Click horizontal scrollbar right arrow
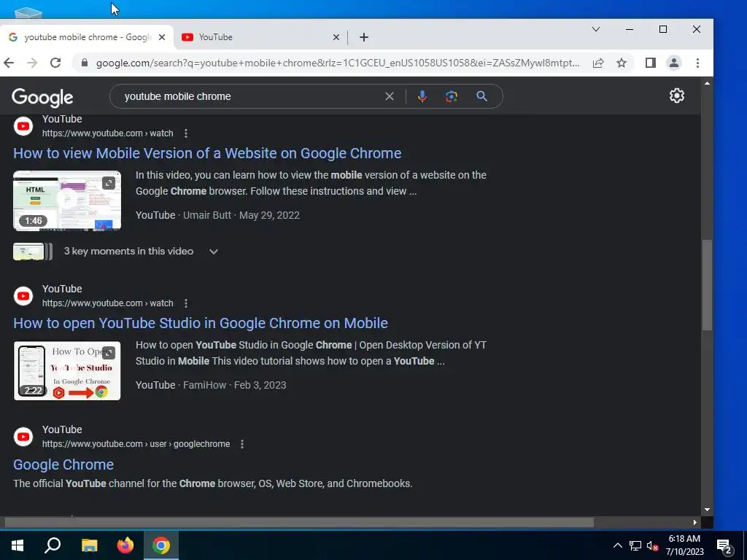The height and width of the screenshot is (560, 747). tap(694, 522)
